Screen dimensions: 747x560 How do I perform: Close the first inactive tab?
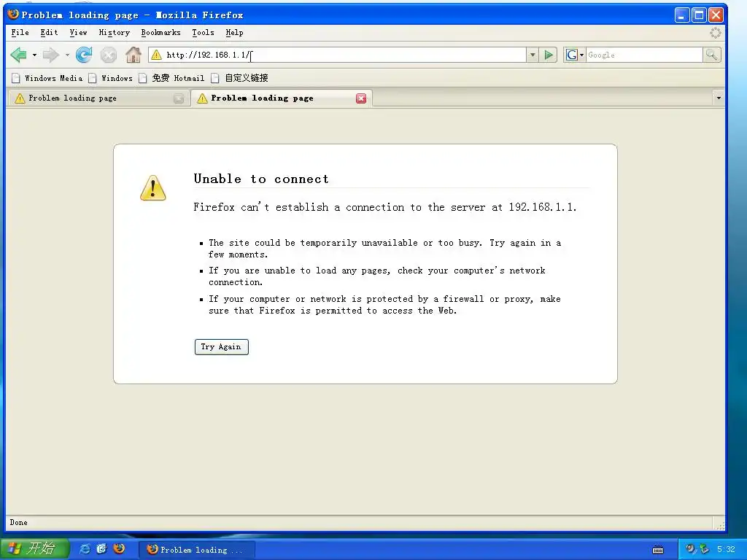tap(179, 98)
